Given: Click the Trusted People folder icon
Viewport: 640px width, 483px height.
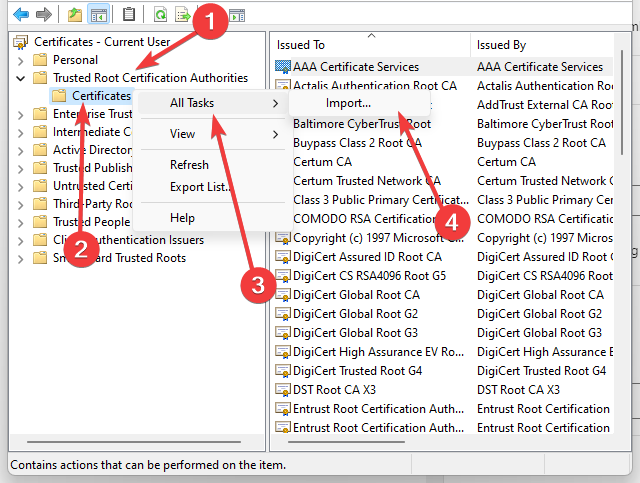Looking at the screenshot, I should point(40,222).
